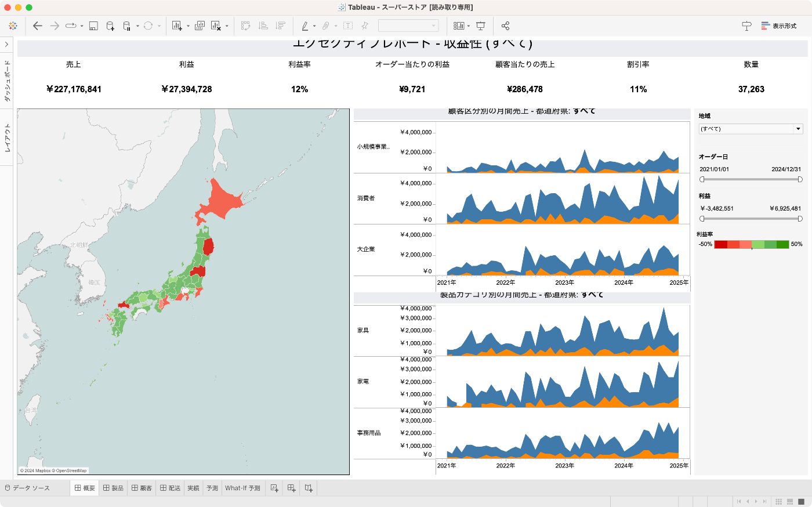Click the Replay animation icon
The image size is (812, 507).
[71, 26]
